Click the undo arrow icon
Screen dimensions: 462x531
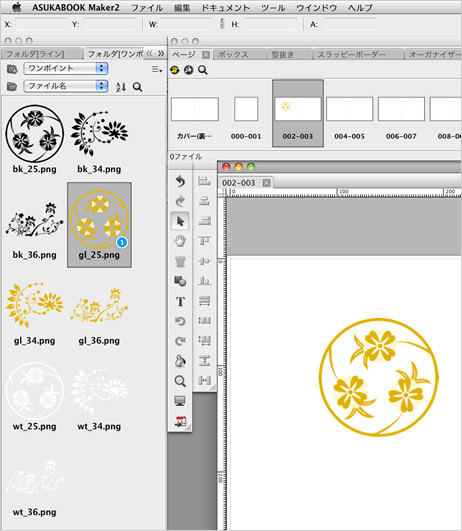coord(180,181)
